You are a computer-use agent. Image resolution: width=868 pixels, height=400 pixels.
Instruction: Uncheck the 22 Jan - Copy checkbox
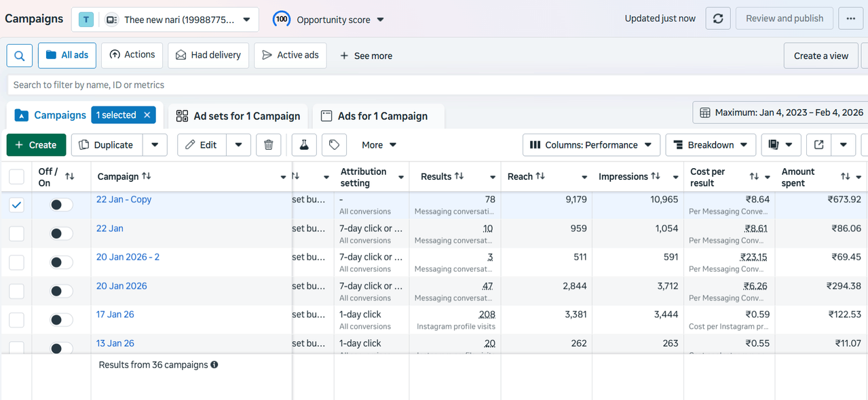click(16, 205)
